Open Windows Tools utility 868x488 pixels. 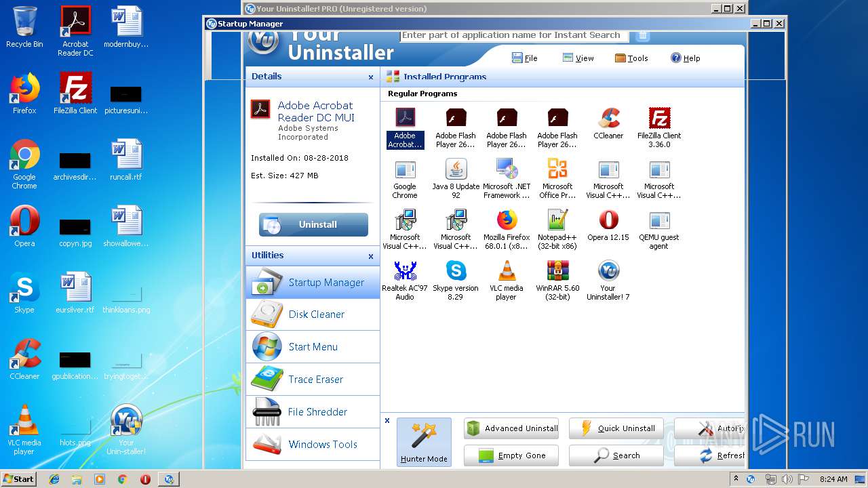313,445
